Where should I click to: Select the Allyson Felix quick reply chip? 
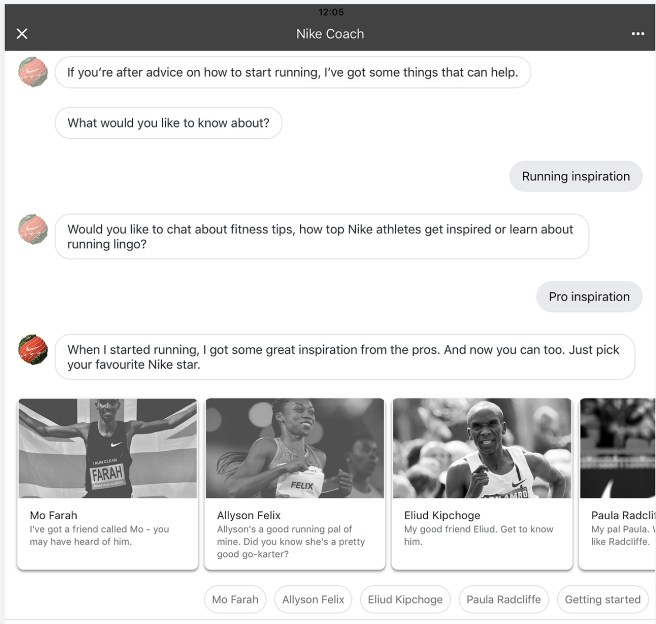(x=313, y=600)
